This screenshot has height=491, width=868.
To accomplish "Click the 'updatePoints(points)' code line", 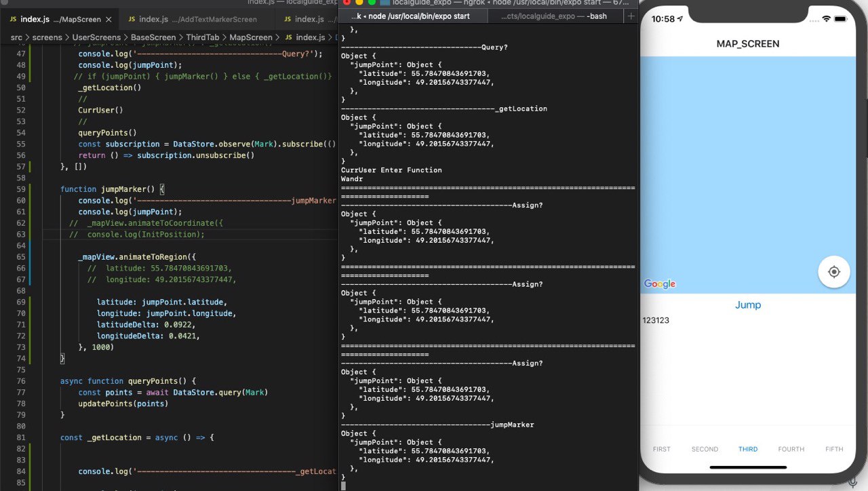I will tap(123, 404).
